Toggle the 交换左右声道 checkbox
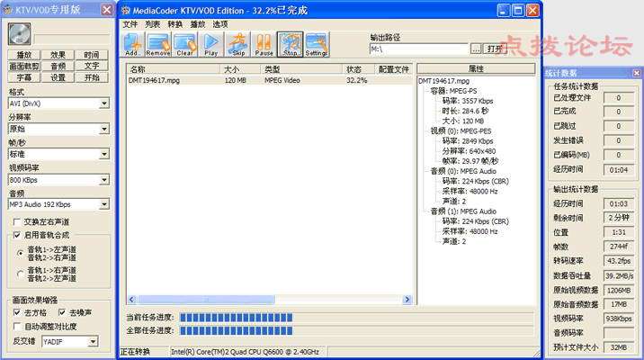 click(17, 222)
